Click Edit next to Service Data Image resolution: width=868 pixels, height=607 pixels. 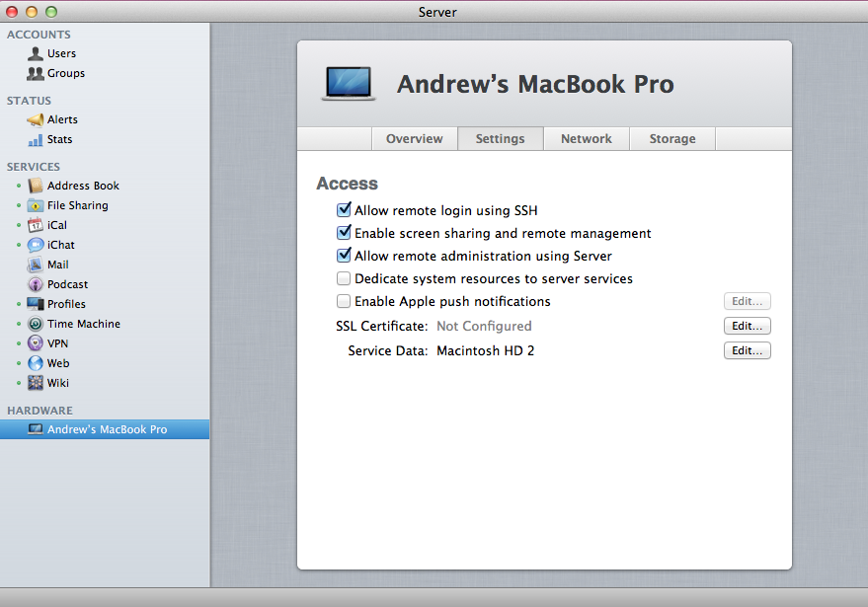[x=747, y=350]
